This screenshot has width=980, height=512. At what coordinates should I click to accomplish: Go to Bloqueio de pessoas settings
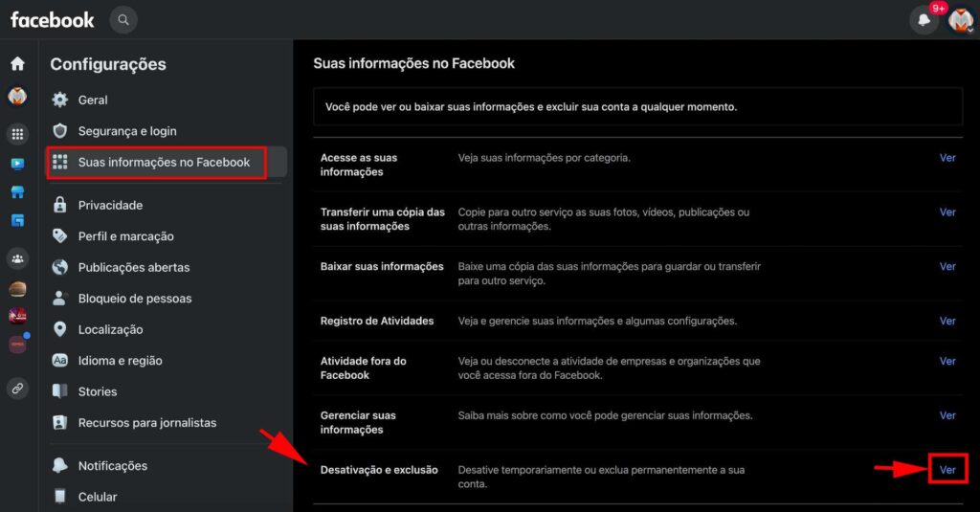(135, 299)
